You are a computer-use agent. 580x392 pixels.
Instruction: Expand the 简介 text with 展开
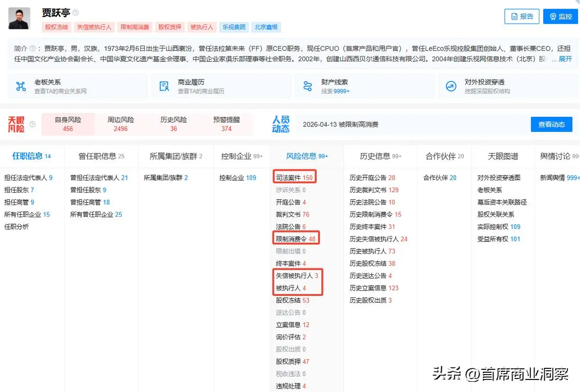coord(565,59)
